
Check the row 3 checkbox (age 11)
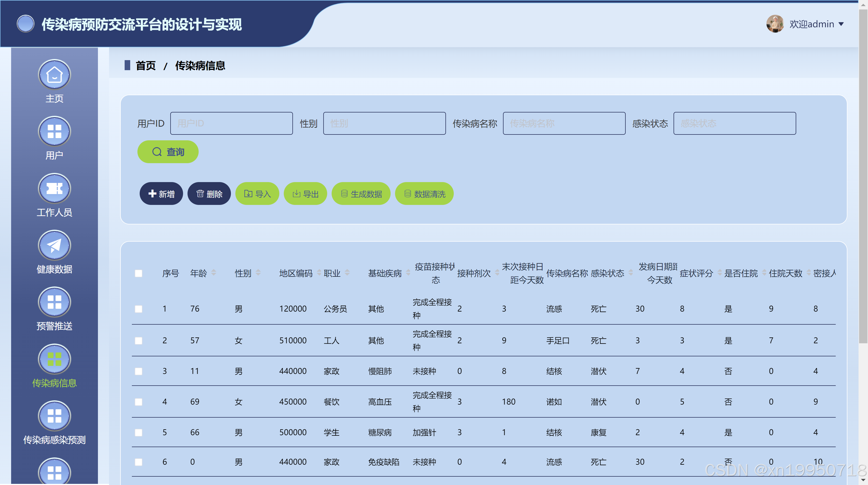pyautogui.click(x=139, y=371)
